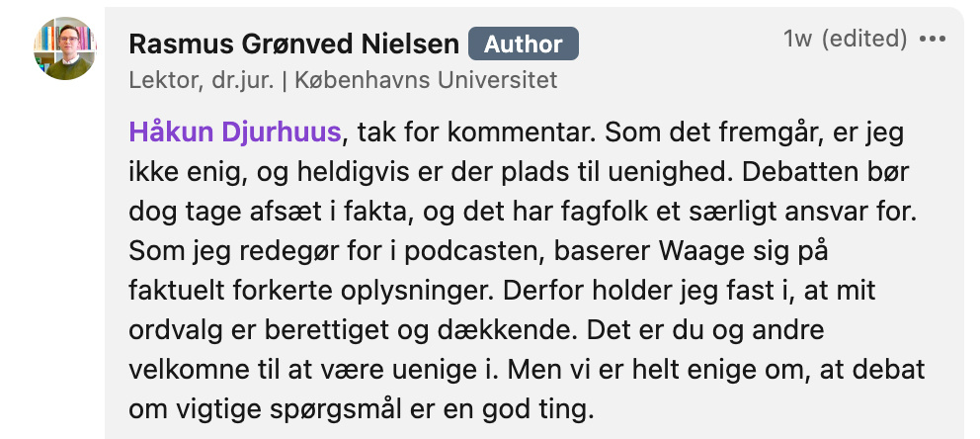Click the Author badge
980x439 pixels.
523,44
